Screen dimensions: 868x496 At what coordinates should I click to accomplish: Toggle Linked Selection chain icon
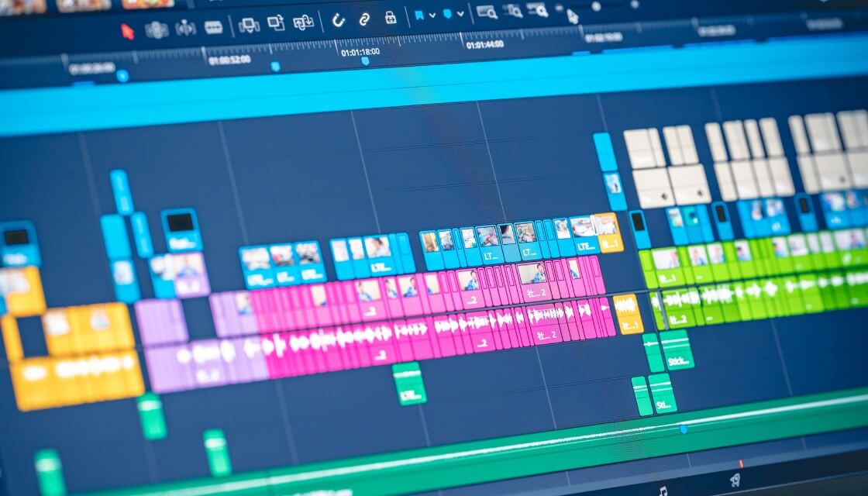pos(364,19)
